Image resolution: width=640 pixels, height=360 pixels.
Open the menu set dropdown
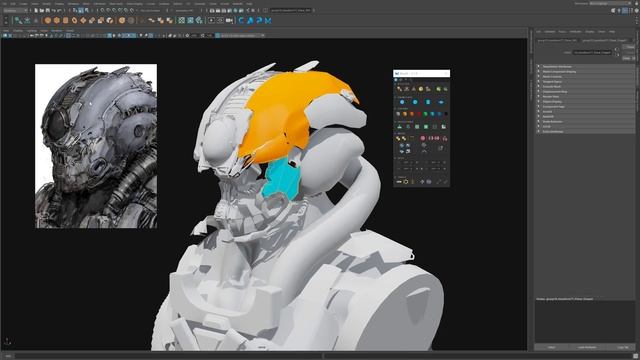click(16, 10)
